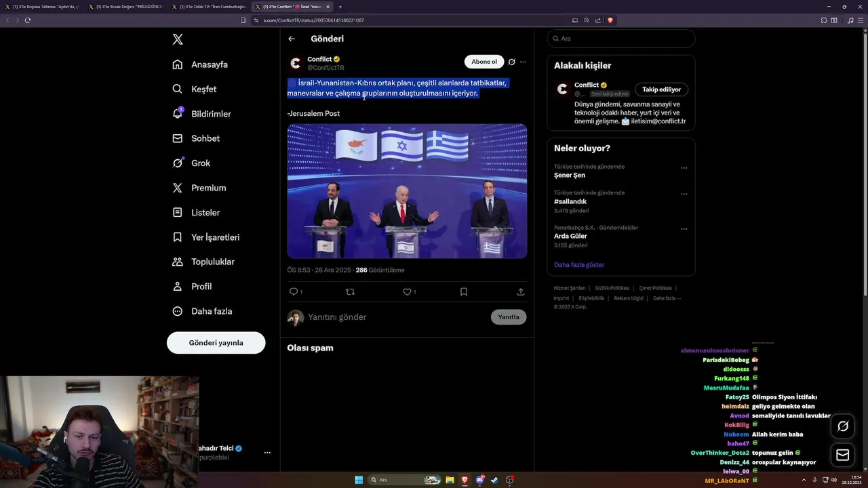Open more options for Arda Güler trend
Viewport: 868px width, 488px height.
[x=684, y=228]
